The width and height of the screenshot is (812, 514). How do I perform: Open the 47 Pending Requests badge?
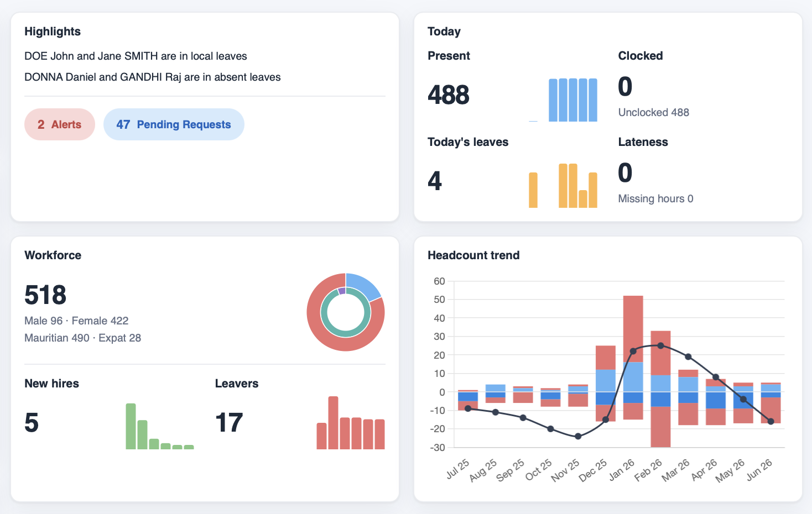pyautogui.click(x=174, y=124)
